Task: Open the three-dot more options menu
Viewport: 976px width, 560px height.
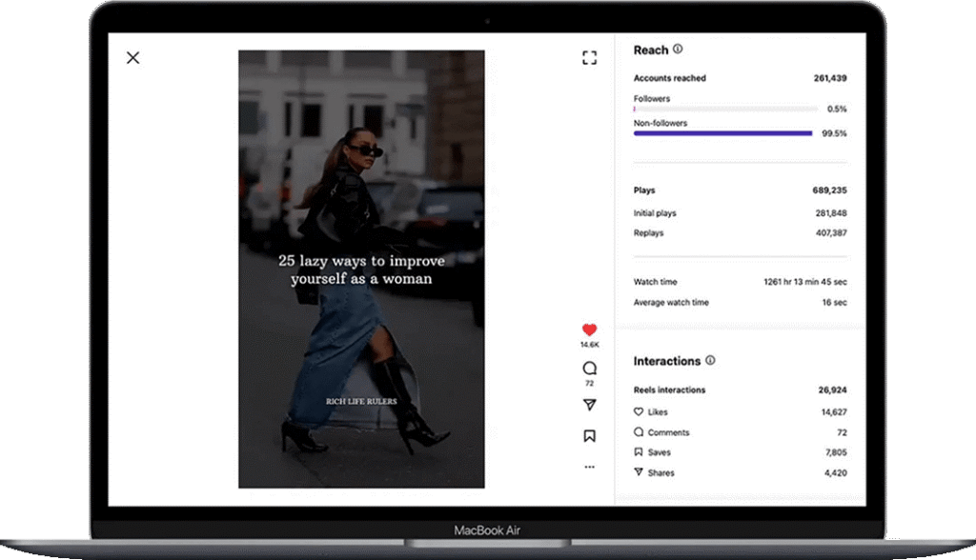Action: [x=589, y=467]
